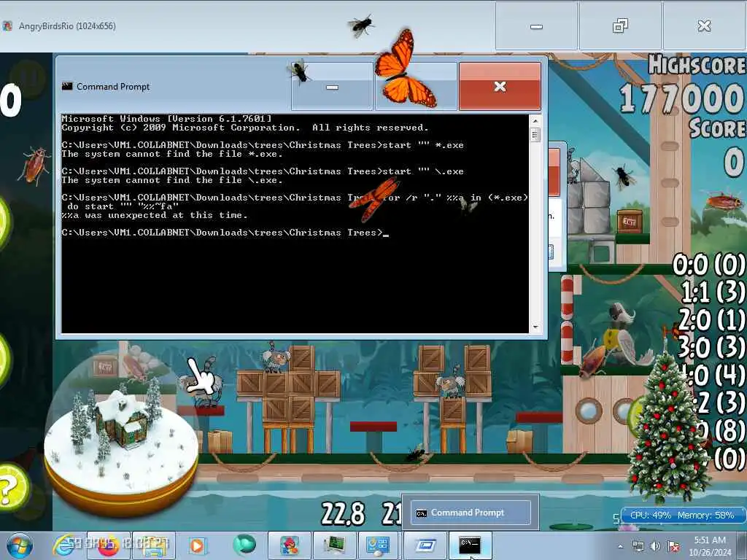Click the cockroach beside Command Prompt's left edge
Screen dimensions: 747x560
pyautogui.click(x=34, y=166)
